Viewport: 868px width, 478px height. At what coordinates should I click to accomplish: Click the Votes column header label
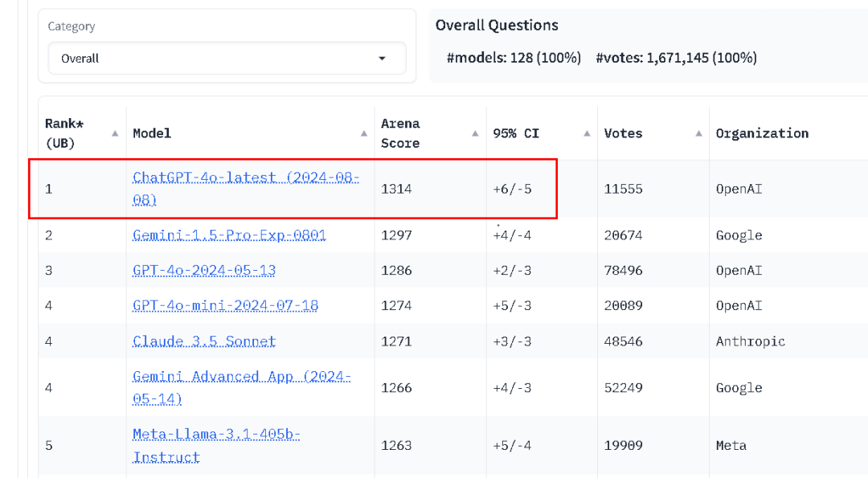[x=623, y=133]
